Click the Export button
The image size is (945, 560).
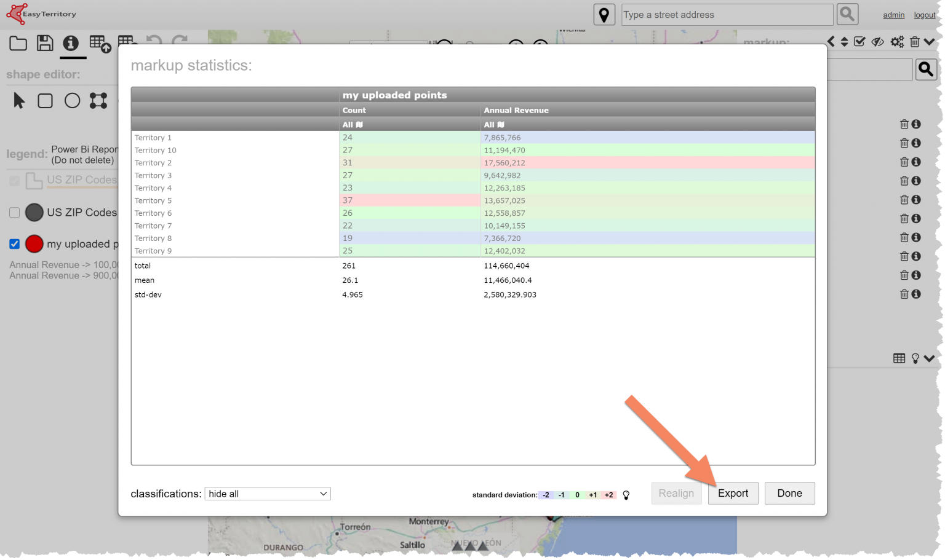[733, 493]
